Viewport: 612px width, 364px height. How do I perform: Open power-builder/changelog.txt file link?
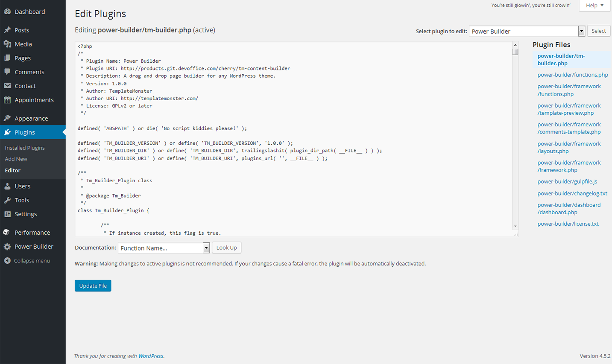(572, 193)
